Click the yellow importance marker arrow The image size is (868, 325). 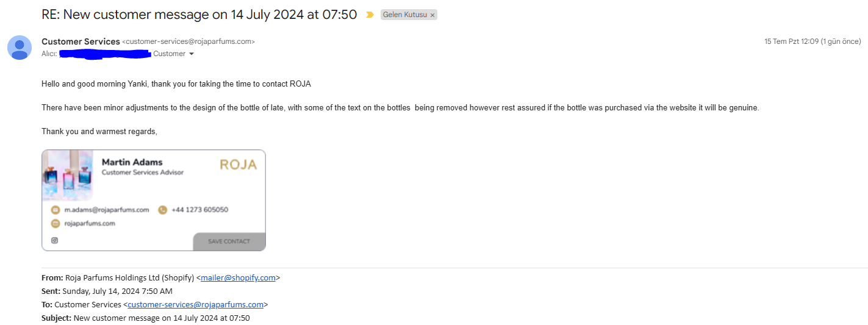tap(370, 15)
